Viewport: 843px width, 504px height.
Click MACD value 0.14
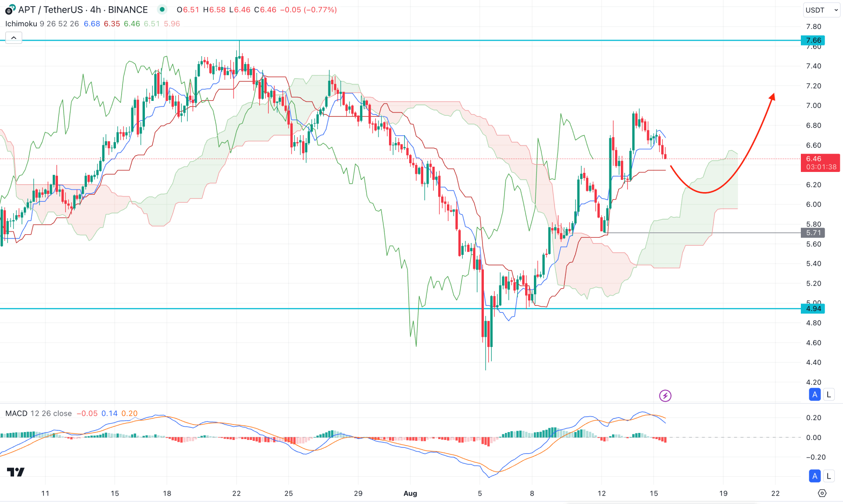pyautogui.click(x=109, y=413)
